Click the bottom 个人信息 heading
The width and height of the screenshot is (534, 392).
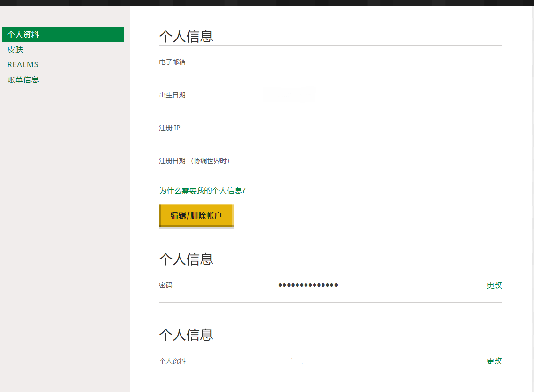[x=186, y=335]
